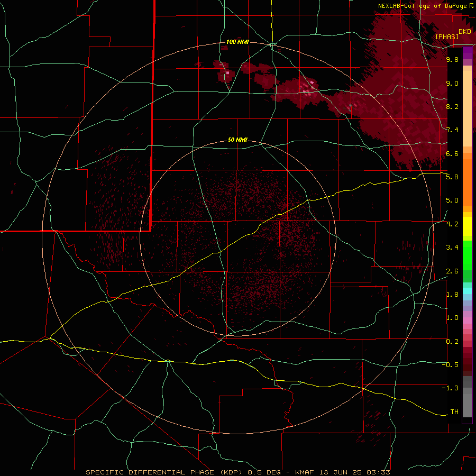
Task: Click the cyan segment of the color bar
Action: [x=467, y=291]
